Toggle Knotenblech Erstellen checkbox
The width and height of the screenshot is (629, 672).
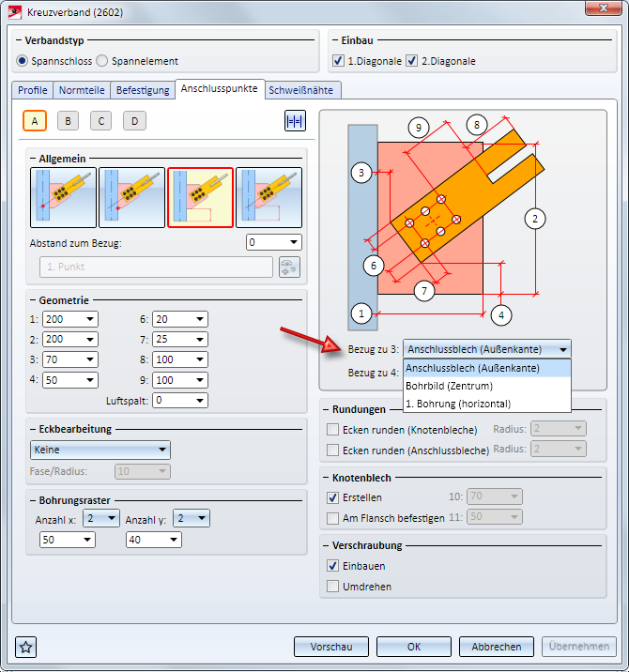[332, 497]
